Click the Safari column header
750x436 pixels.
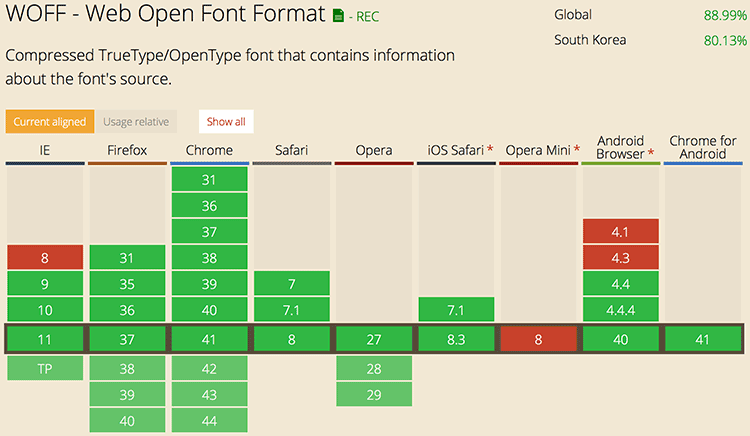(x=292, y=150)
